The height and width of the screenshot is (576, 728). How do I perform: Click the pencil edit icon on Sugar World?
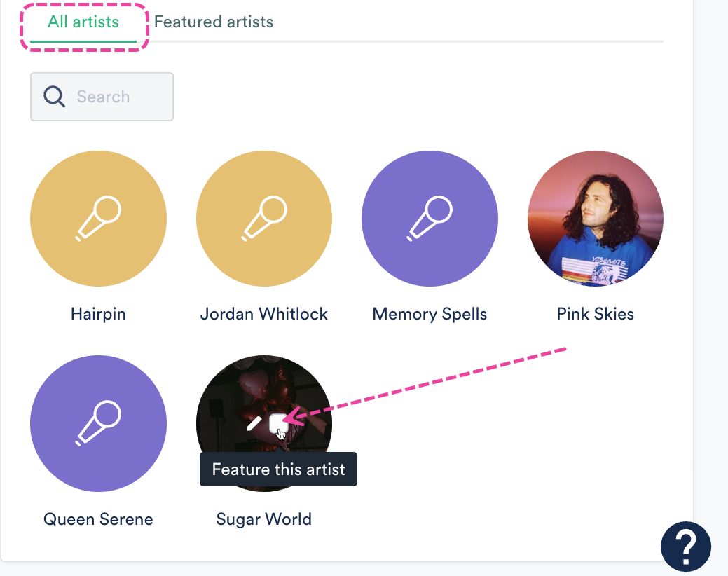pos(254,423)
